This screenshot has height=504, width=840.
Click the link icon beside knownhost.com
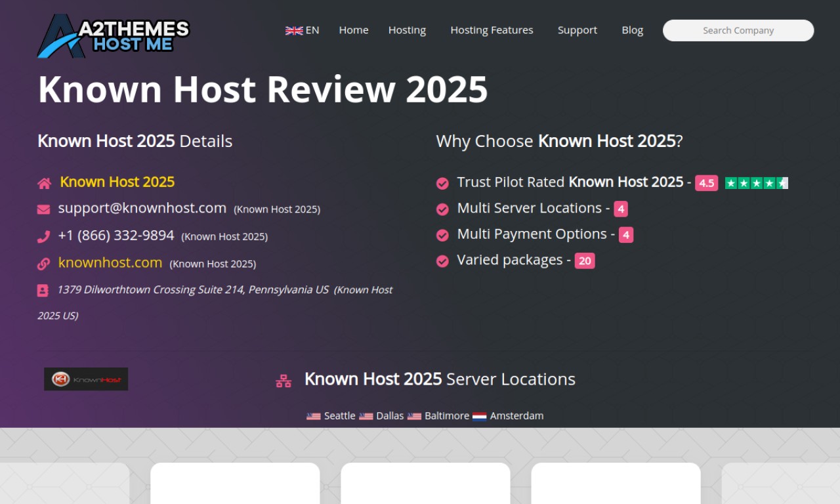coord(43,264)
